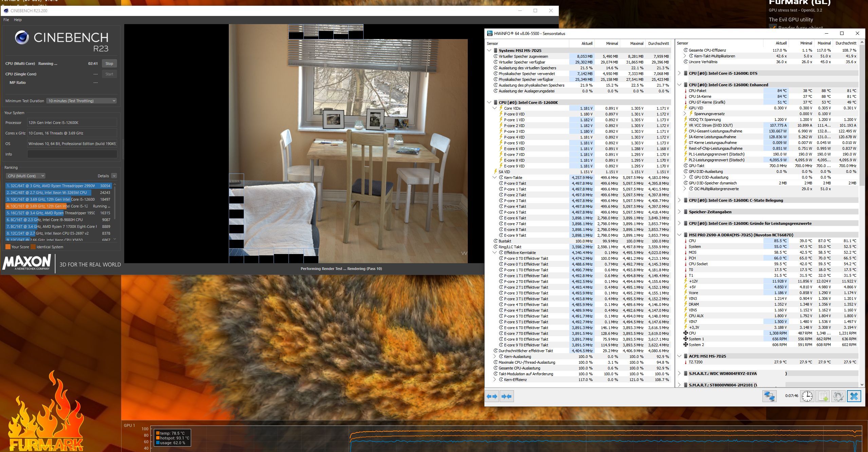
Task: Close sensors with the blue X icon
Action: click(x=854, y=396)
